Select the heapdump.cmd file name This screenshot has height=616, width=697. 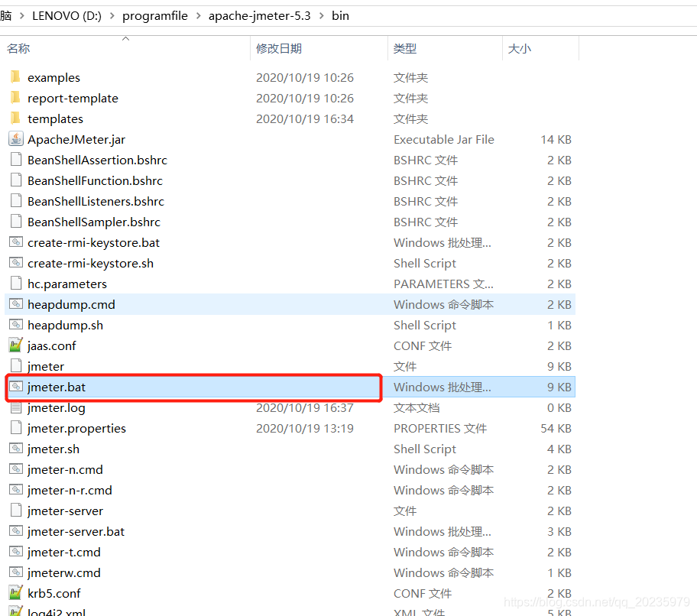tap(71, 304)
